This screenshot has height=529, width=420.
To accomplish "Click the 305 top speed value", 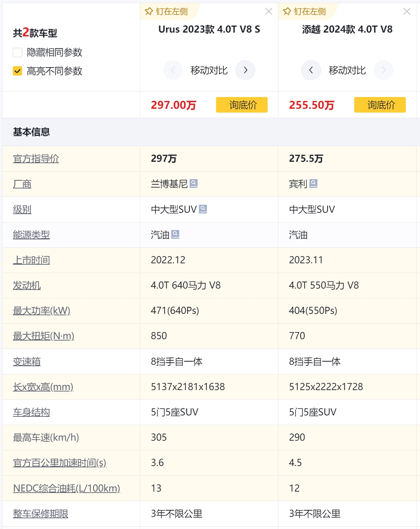I will pyautogui.click(x=159, y=438).
